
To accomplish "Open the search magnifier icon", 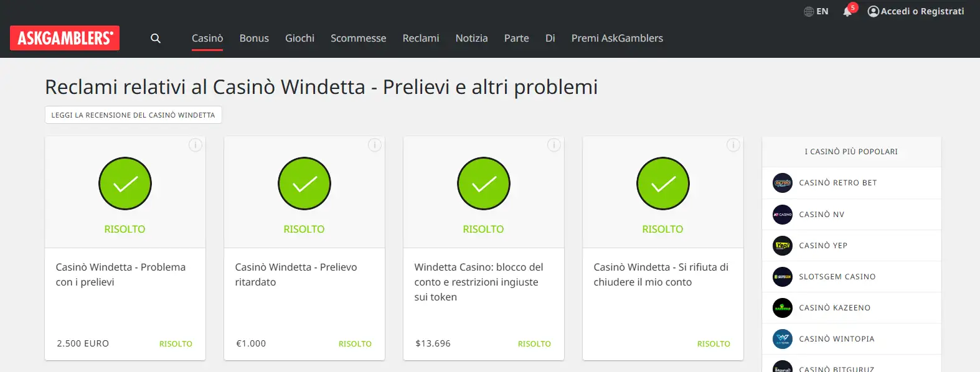I will click(x=156, y=39).
